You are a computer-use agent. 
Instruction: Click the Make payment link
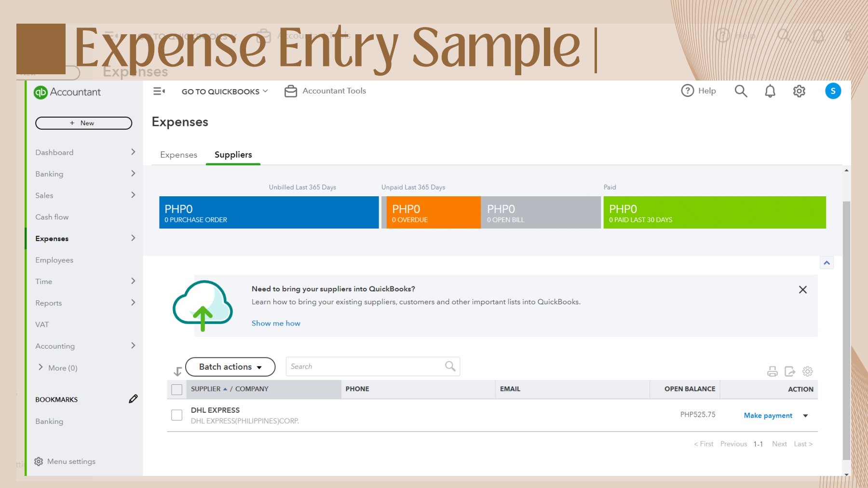[x=768, y=416]
